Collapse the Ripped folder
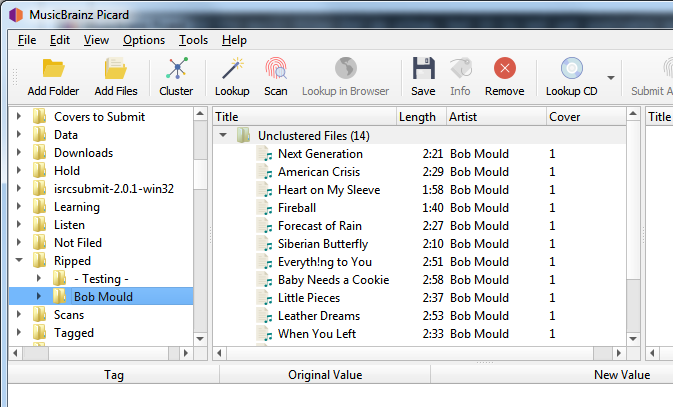The image size is (673, 407). pos(19,260)
